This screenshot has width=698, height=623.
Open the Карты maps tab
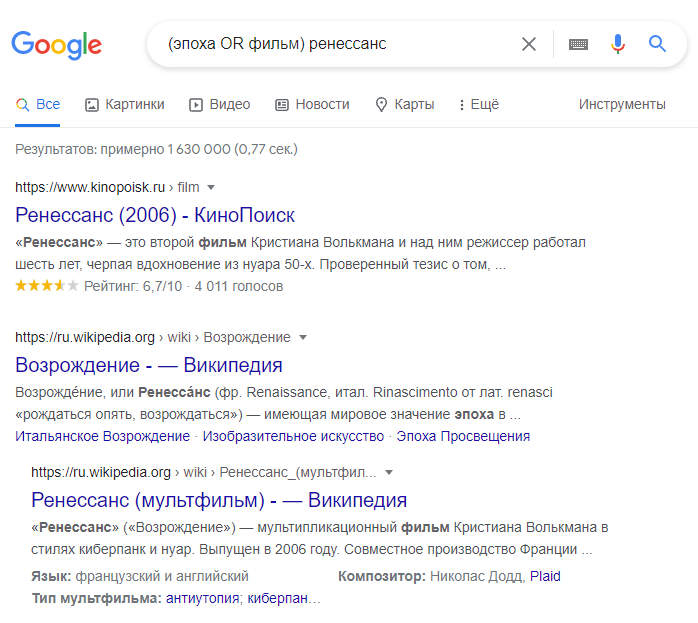pos(405,105)
